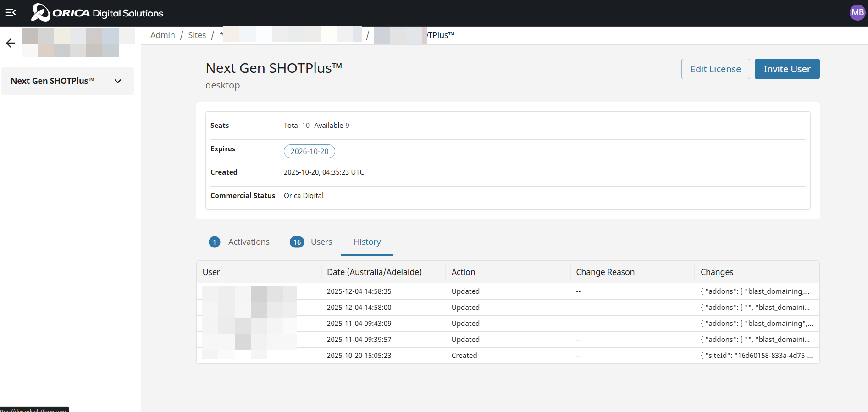Click the 2026-10-20 expiry date chip
This screenshot has height=412, width=868.
pos(310,151)
